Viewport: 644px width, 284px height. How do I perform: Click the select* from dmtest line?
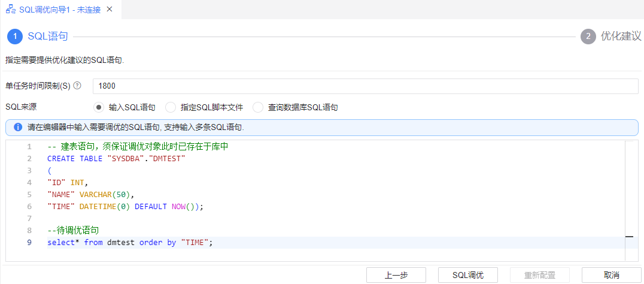click(130, 243)
